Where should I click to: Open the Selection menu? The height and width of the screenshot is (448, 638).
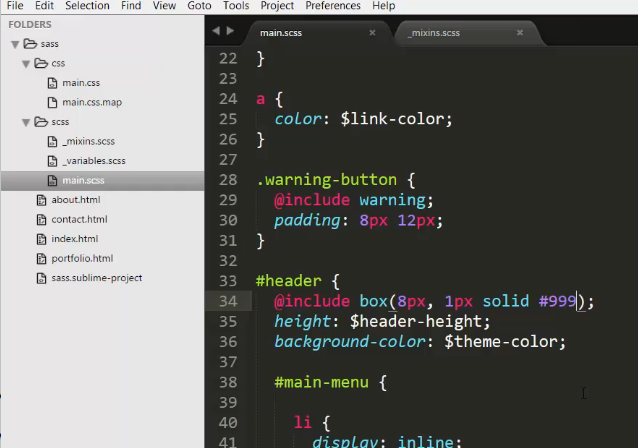click(x=87, y=6)
